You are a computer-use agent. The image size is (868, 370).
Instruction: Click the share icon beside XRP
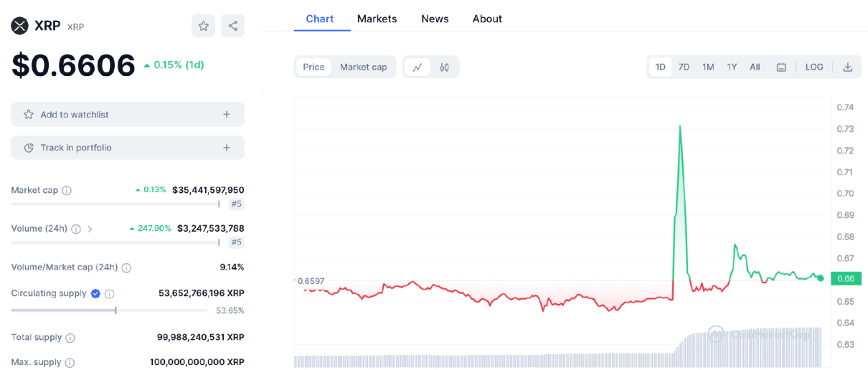coord(232,26)
